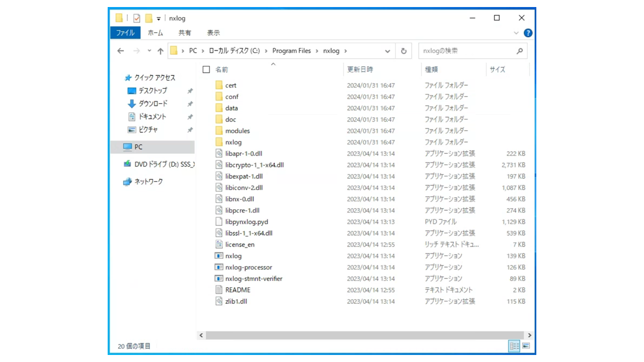Sort by the サイズ column header
The image size is (644, 362).
point(498,69)
